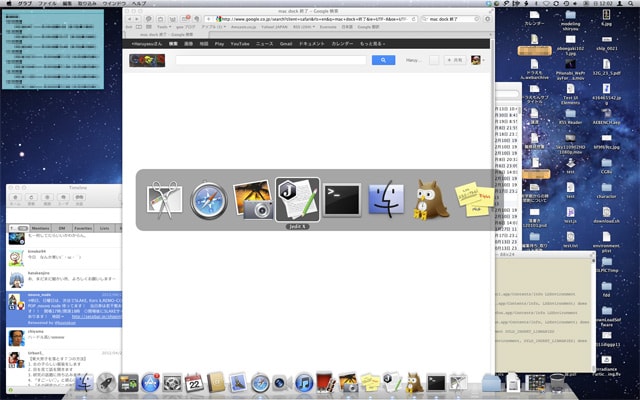Open the RSS bookmarks dropdown
This screenshot has height=400, width=640.
coord(304,27)
